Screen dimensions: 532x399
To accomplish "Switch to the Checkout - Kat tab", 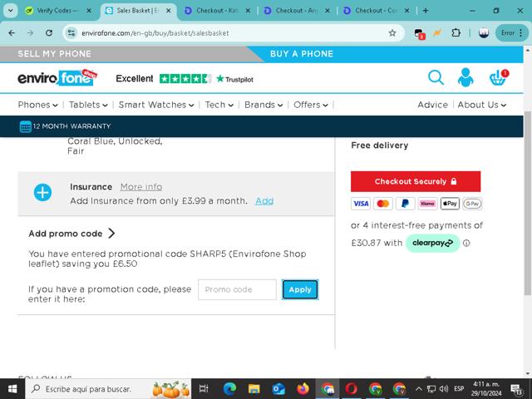I will click(218, 11).
